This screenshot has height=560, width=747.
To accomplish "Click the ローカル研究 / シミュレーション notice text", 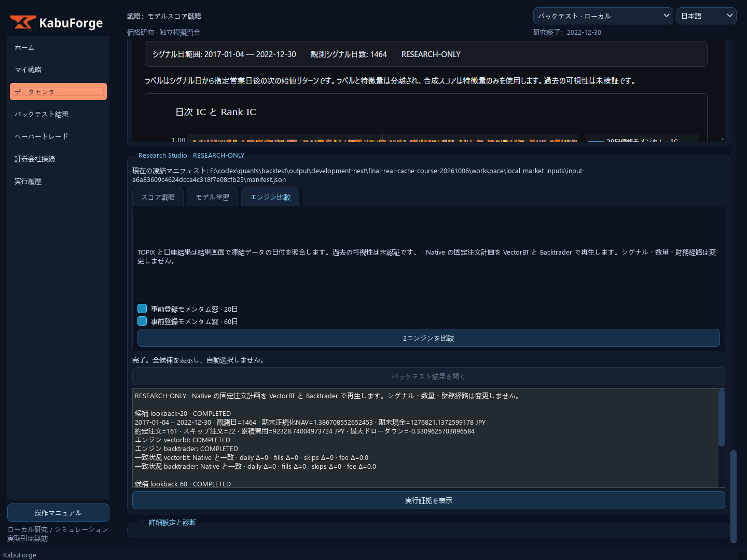I will 58,534.
